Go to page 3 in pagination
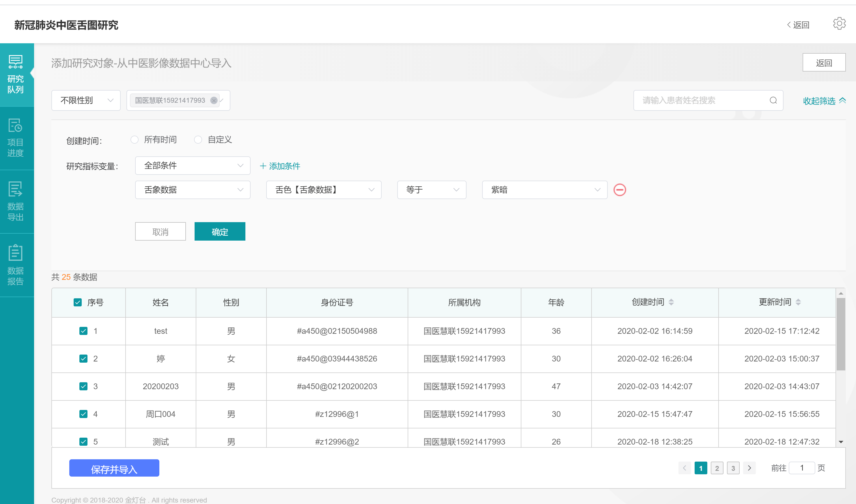The width and height of the screenshot is (856, 504). (x=733, y=468)
